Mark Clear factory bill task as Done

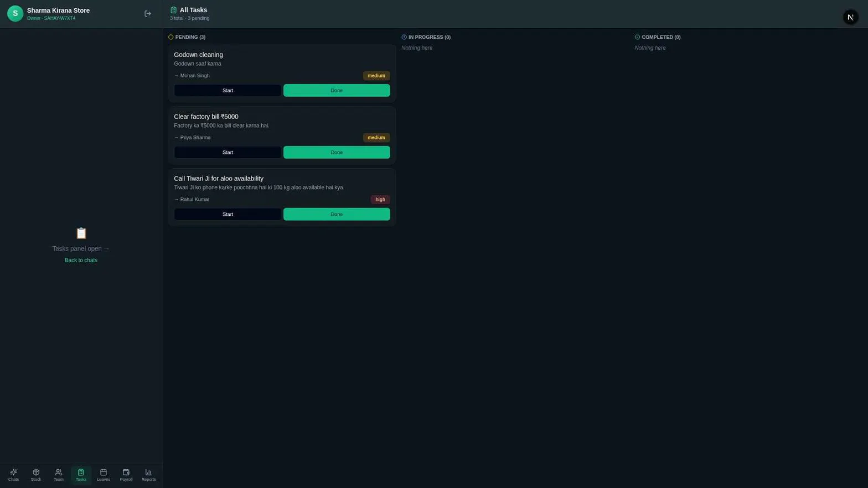point(337,152)
